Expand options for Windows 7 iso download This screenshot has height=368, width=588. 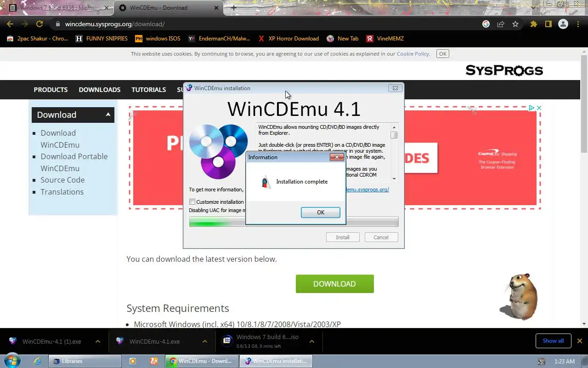312,341
